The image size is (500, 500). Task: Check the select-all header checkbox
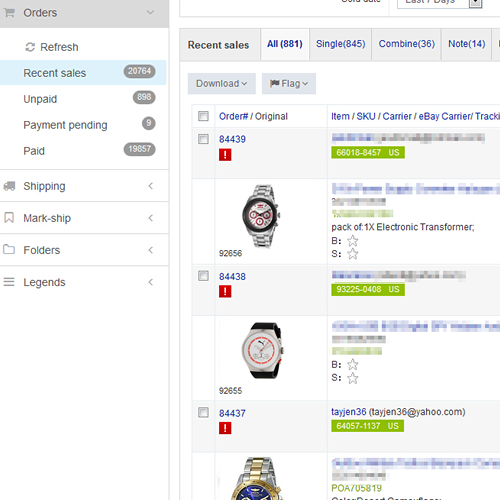(203, 116)
